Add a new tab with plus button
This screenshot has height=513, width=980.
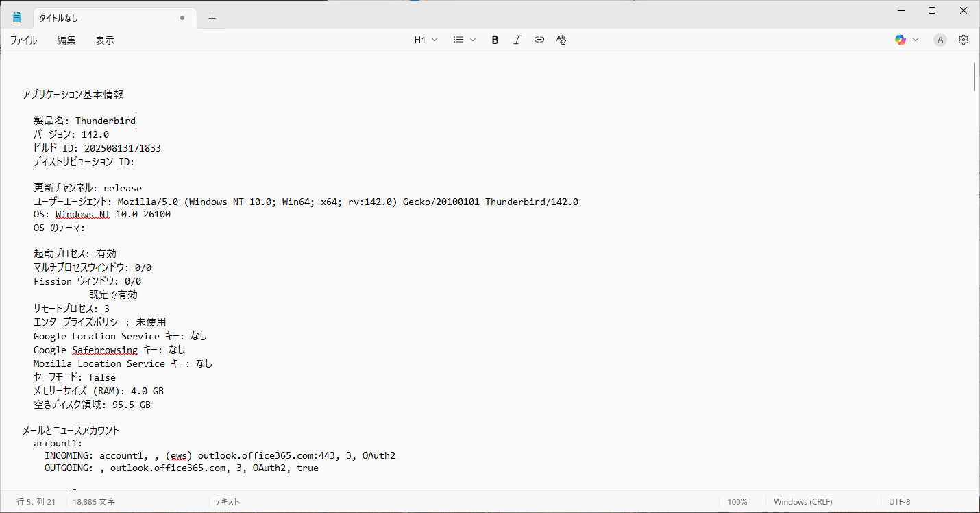pos(212,18)
